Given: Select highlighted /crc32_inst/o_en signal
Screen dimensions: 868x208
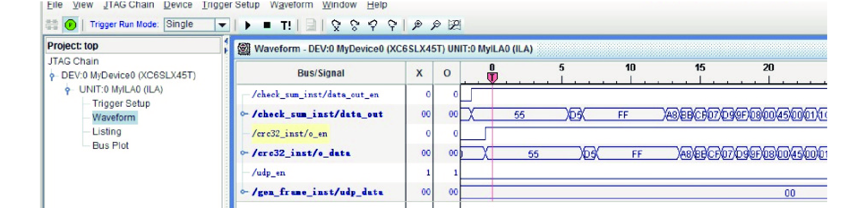Looking at the screenshot, I should click(289, 134).
